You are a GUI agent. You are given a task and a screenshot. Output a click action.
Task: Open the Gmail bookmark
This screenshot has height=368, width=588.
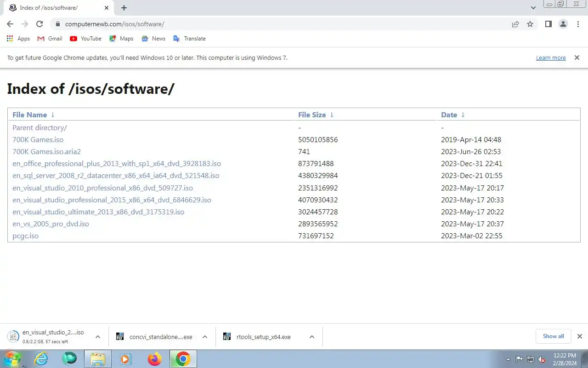pos(50,39)
